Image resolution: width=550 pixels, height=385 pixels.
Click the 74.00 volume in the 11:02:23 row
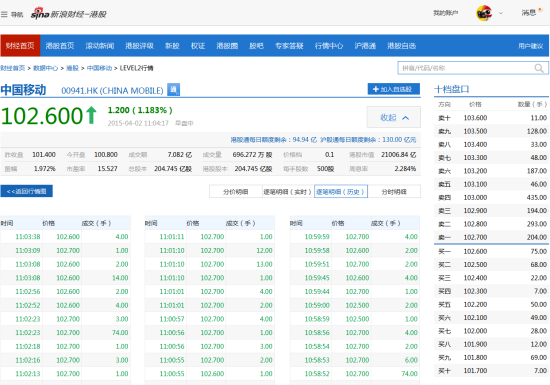(x=120, y=332)
